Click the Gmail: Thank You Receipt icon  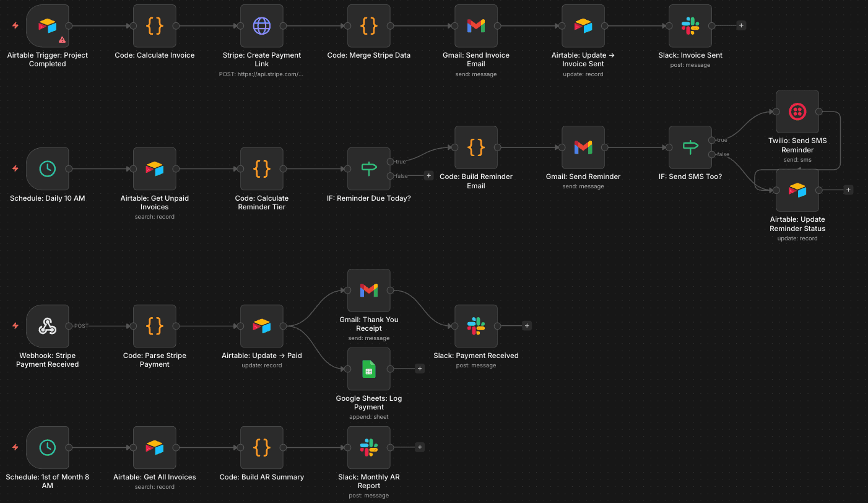[x=368, y=290]
